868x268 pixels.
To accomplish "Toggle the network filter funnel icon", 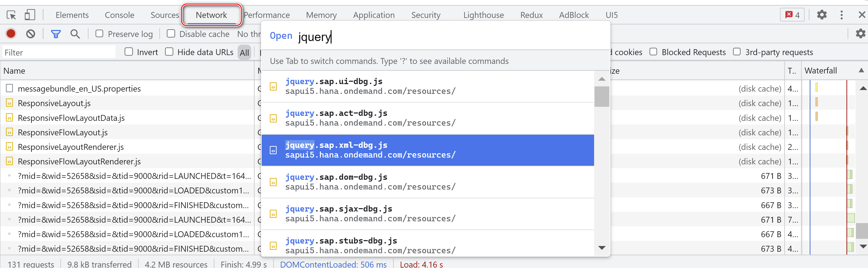I will (x=56, y=34).
